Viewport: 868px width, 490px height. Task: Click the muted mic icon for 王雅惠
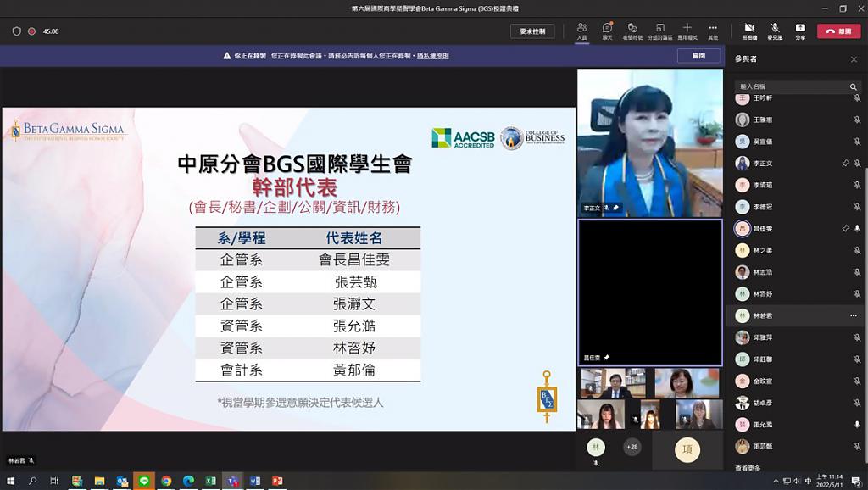[x=857, y=120]
